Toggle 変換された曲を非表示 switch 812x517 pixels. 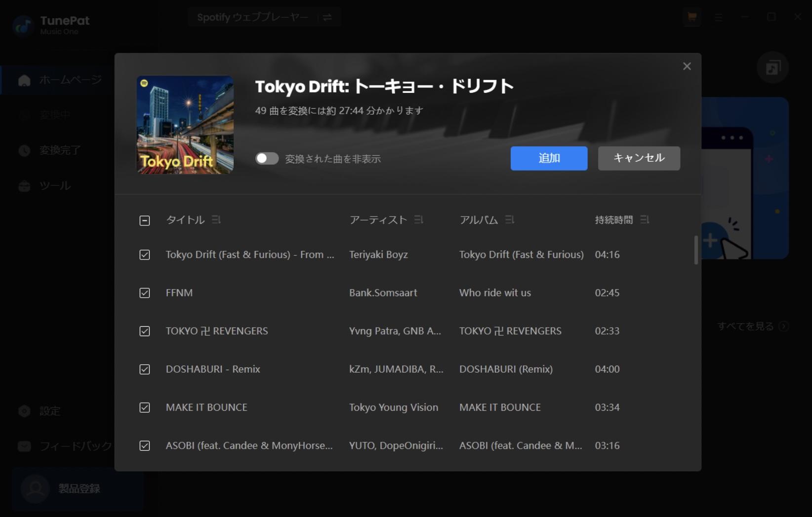click(x=267, y=158)
